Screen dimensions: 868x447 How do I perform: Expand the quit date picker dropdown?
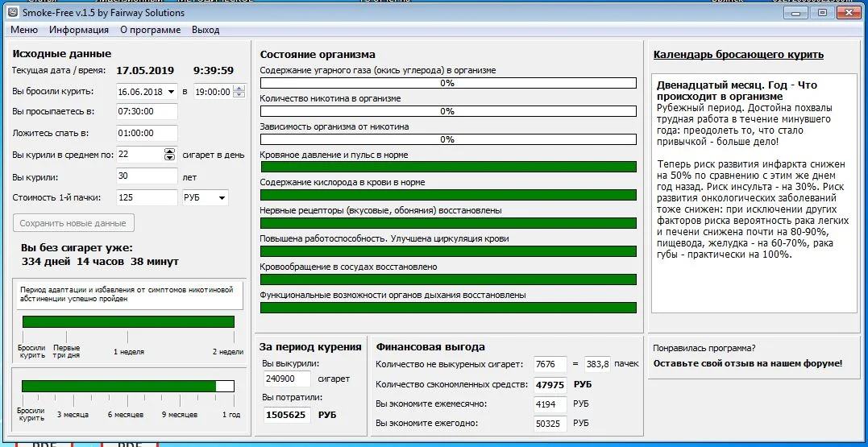tap(171, 92)
